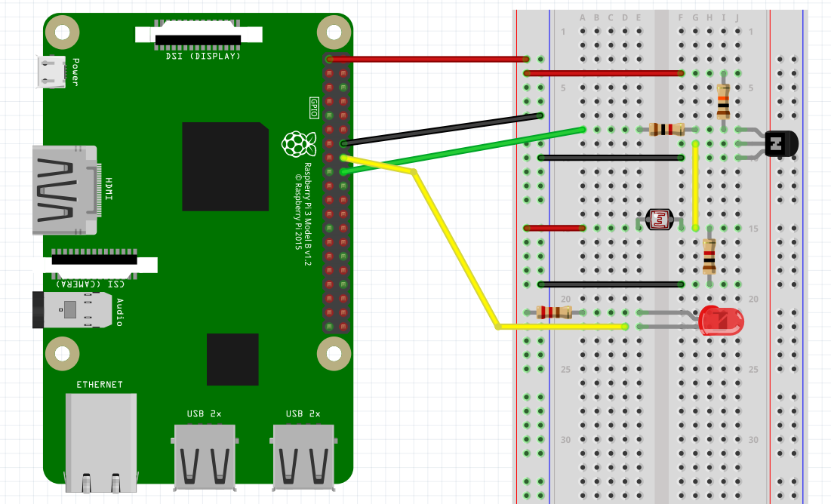Click the breadboard column A label
The height and width of the screenshot is (504, 831).
(583, 17)
